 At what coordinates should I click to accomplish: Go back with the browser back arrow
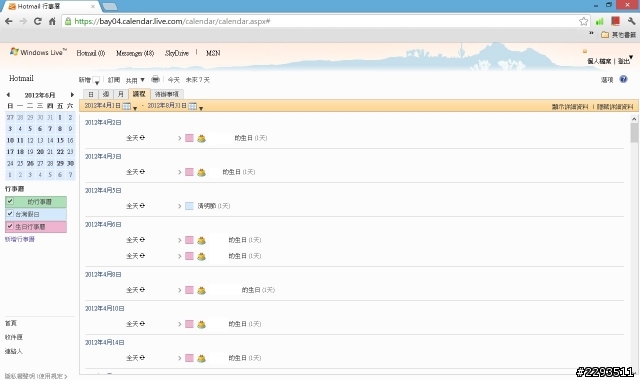click(9, 21)
